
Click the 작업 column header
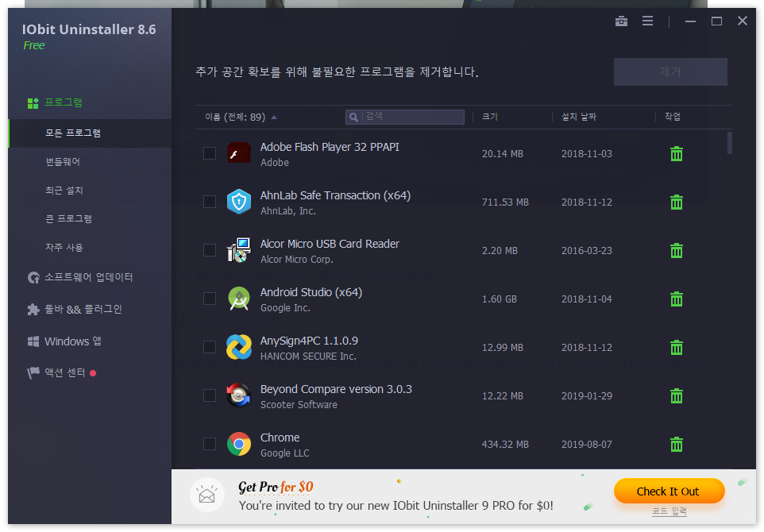click(x=673, y=117)
